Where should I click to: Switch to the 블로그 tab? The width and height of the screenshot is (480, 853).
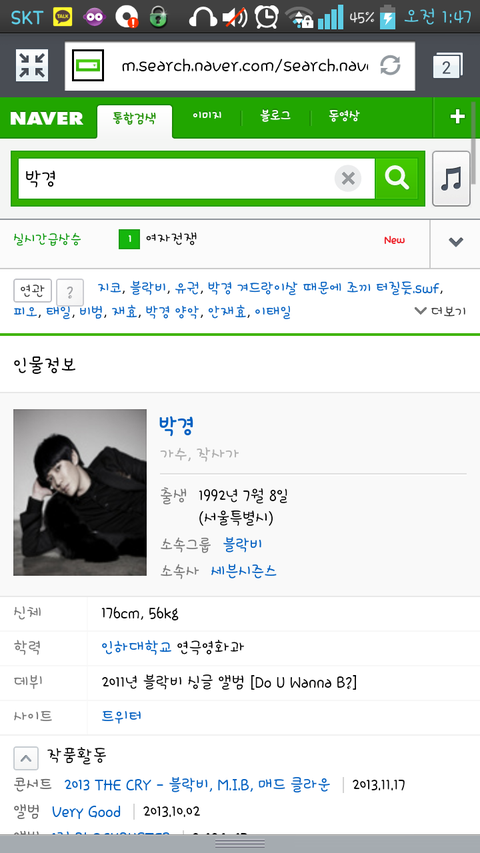[x=275, y=116]
